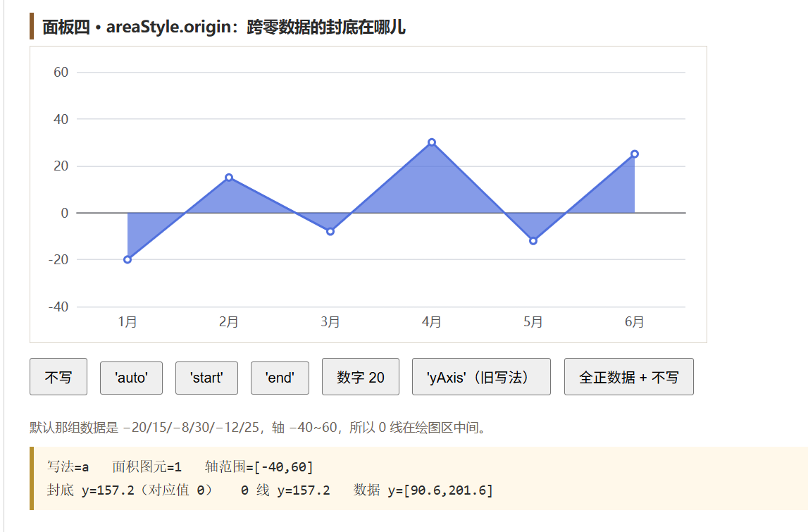Image resolution: width=808 pixels, height=532 pixels.
Task: Choose the 'end' origin option
Action: coord(280,378)
